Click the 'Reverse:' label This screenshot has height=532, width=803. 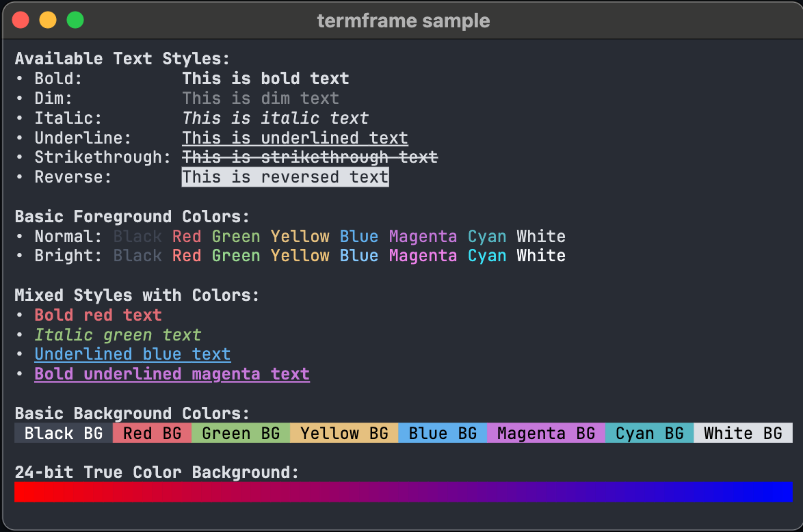click(73, 177)
